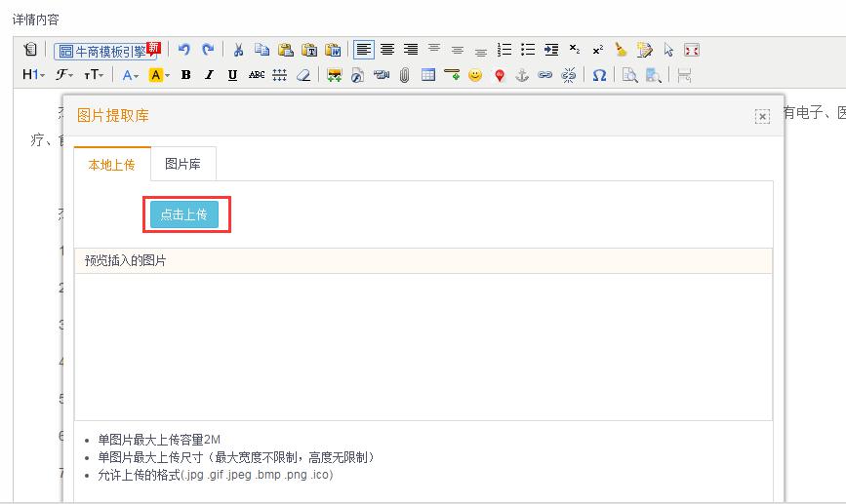
Task: Click the dotted line-height toolbar icon
Action: pyautogui.click(x=279, y=75)
